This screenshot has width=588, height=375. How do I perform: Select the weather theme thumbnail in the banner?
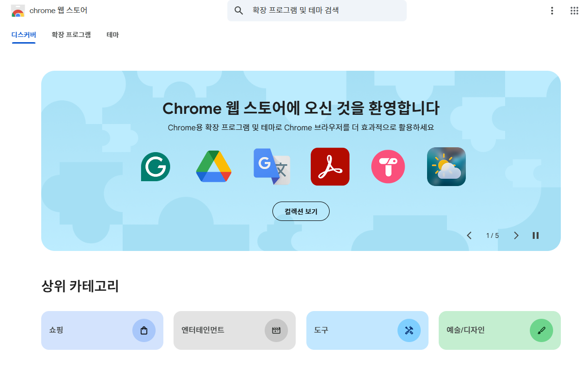(446, 167)
